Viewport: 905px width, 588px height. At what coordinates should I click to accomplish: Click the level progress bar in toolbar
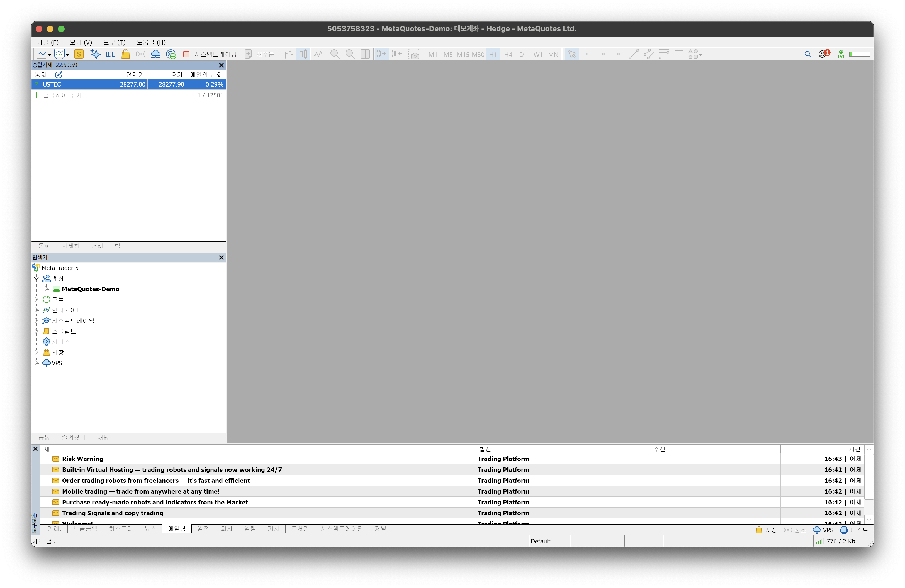[x=860, y=54]
